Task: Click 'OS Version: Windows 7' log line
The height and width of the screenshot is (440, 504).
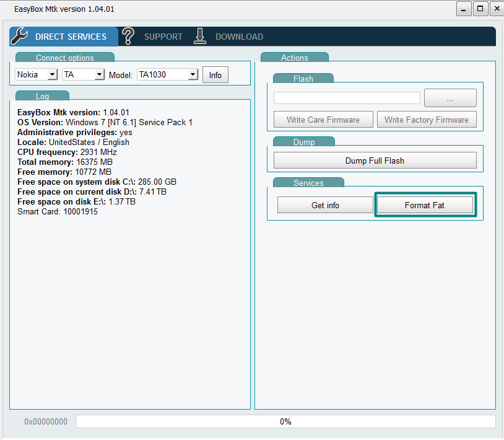Action: [x=105, y=123]
